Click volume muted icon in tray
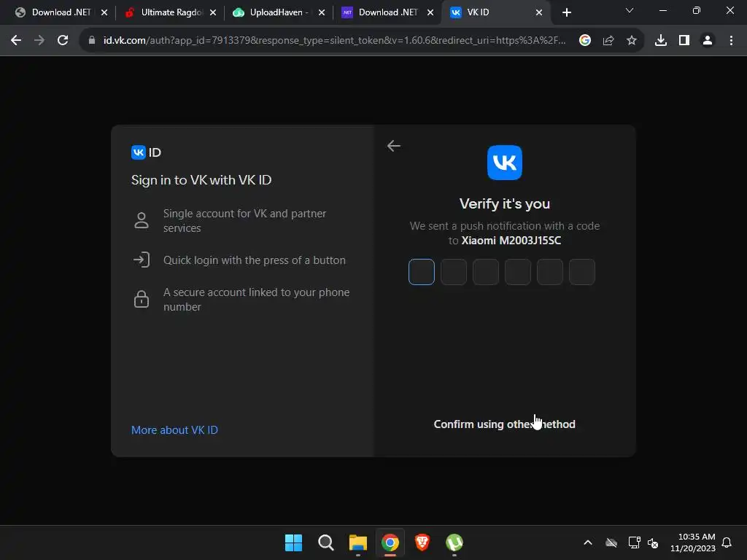Image resolution: width=747 pixels, height=560 pixels. pos(653,542)
